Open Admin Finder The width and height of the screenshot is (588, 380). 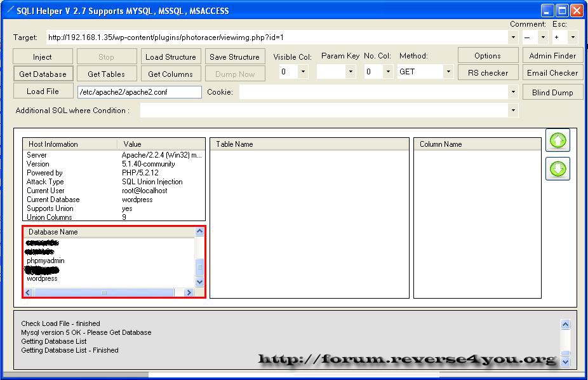(x=552, y=55)
